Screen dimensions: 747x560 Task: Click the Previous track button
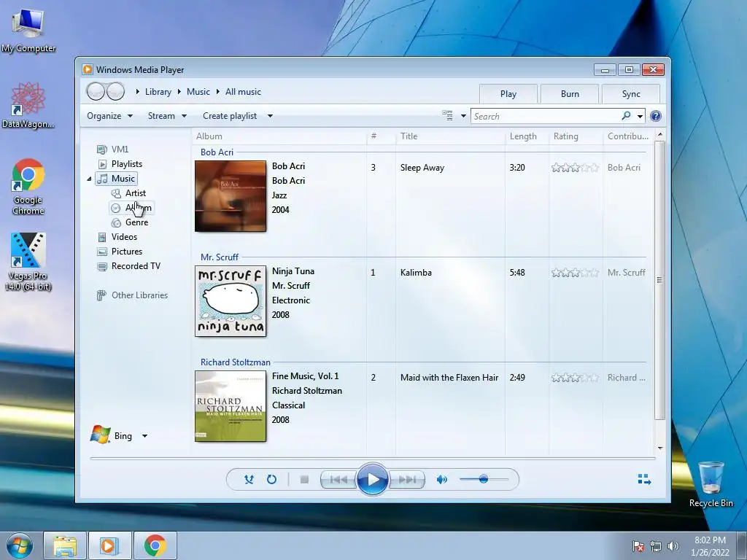(338, 480)
